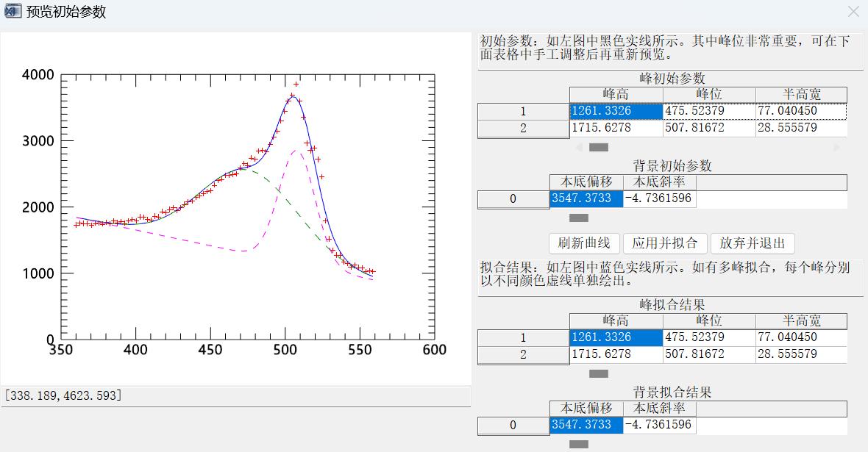Select 本底斜率 value in 背景初始参数 table
Screen dimensions: 868x452
click(659, 198)
